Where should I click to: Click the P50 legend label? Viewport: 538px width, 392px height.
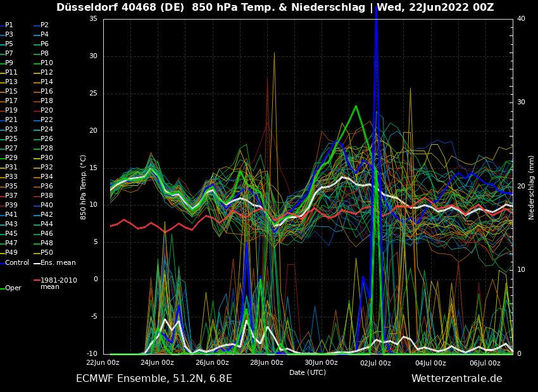coord(47,253)
